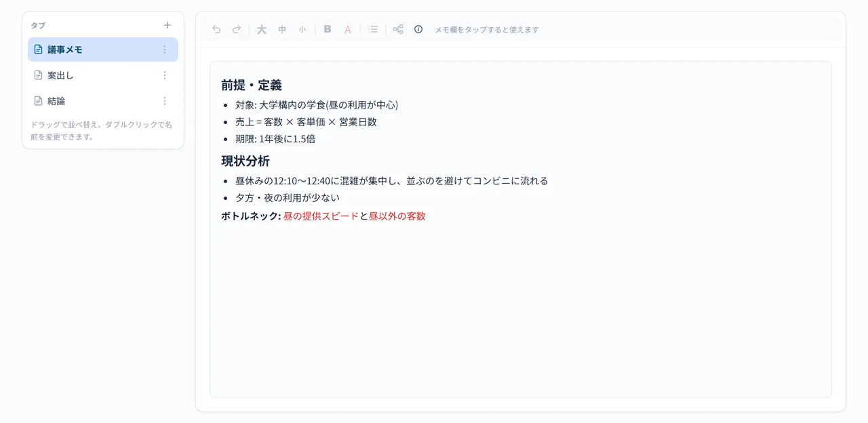Click the redo arrow in the toolbar
Screen dimensions: 868x423
click(237, 29)
